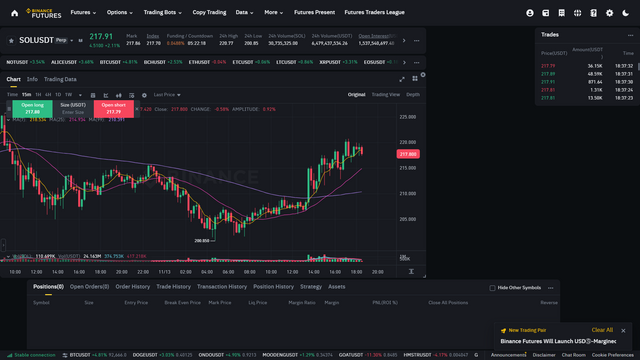This screenshot has width=640, height=360.
Task: Select the 15m timeframe
Action: pos(27,95)
